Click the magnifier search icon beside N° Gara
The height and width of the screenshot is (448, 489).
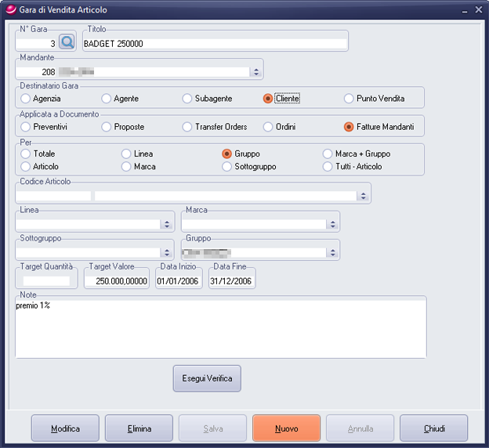(67, 42)
